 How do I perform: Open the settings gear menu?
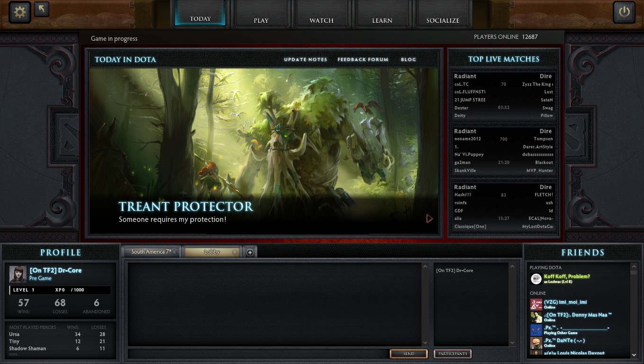click(x=20, y=12)
